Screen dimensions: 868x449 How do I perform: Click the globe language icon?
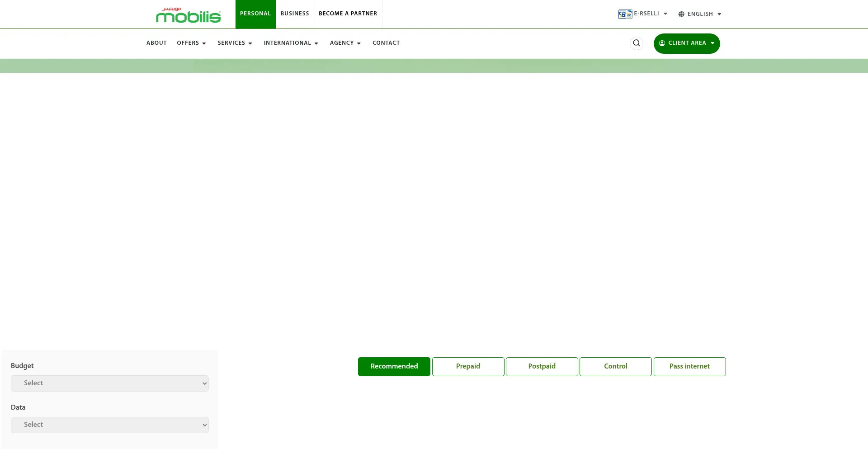point(681,14)
